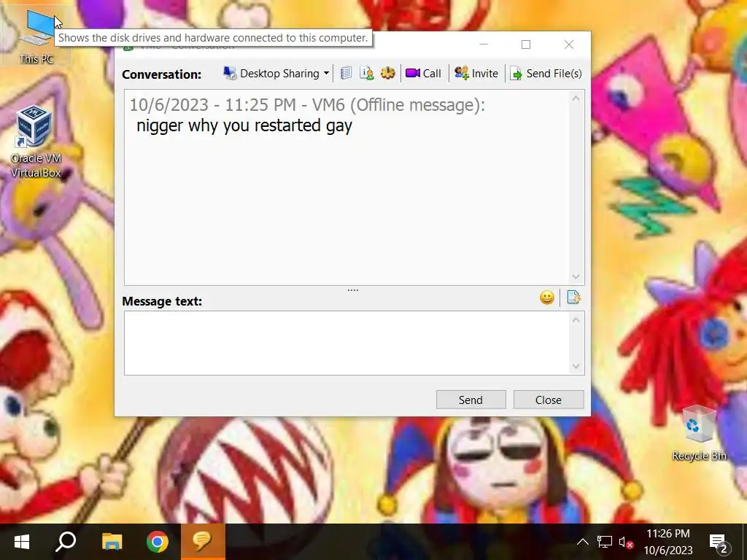Click the muted speaker tray icon

pyautogui.click(x=625, y=542)
